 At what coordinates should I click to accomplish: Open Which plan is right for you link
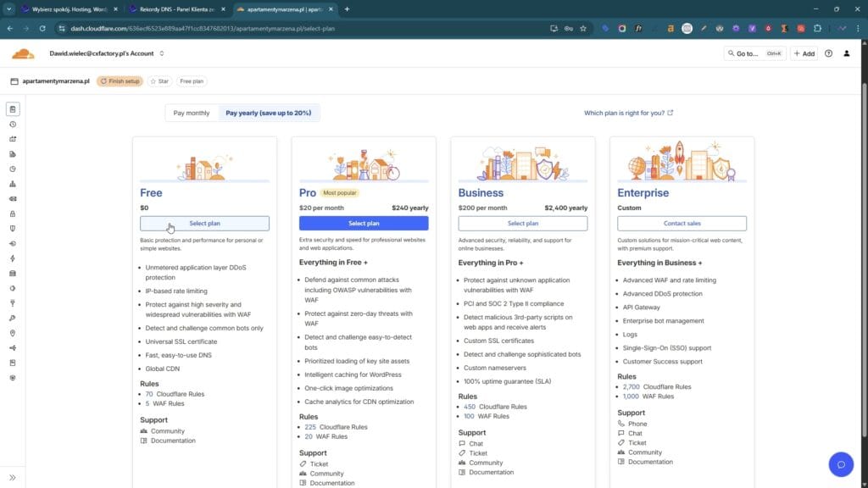[x=629, y=113]
